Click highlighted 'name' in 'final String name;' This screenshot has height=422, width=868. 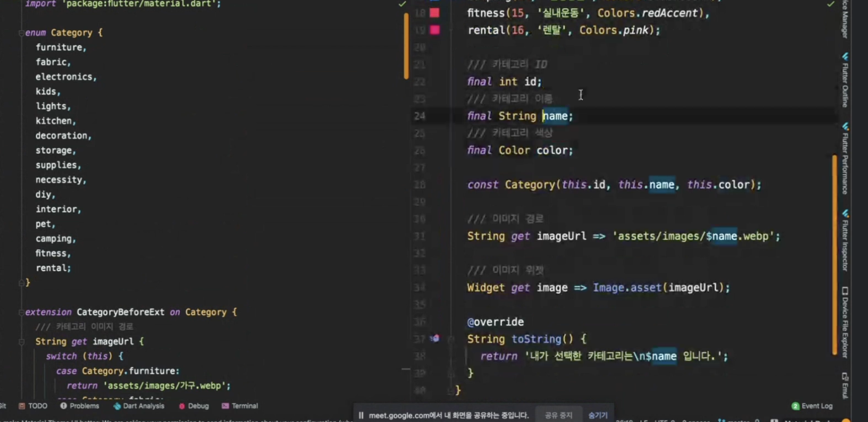555,116
